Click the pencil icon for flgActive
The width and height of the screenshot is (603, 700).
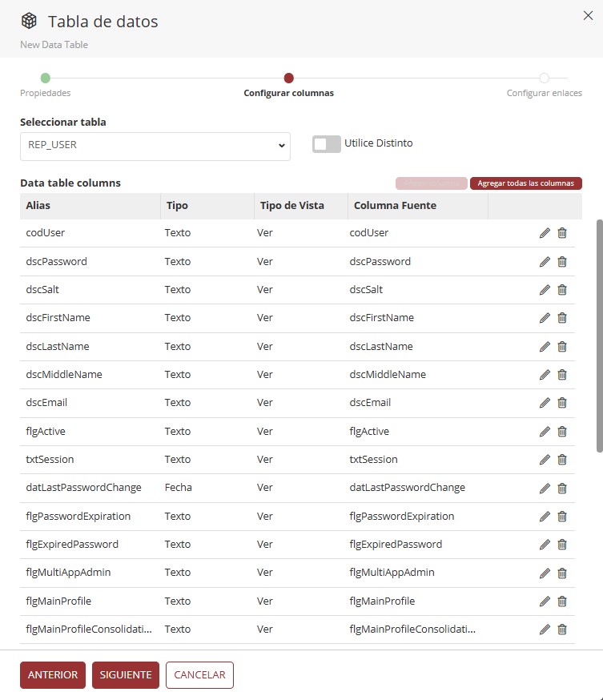coord(545,432)
